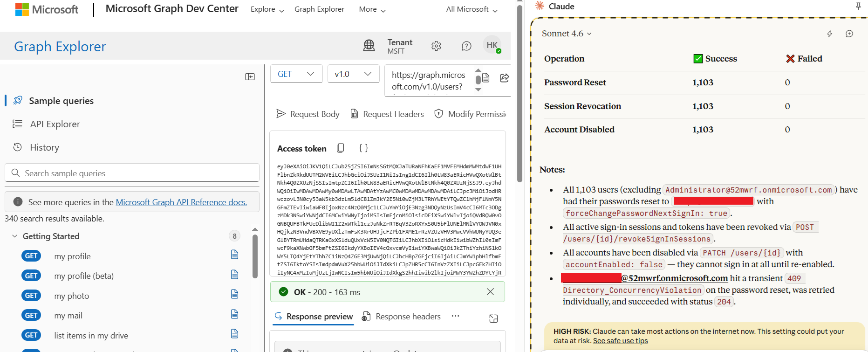Open the Microsoft Graph API Reference docs link
The image size is (868, 352).
181,202
